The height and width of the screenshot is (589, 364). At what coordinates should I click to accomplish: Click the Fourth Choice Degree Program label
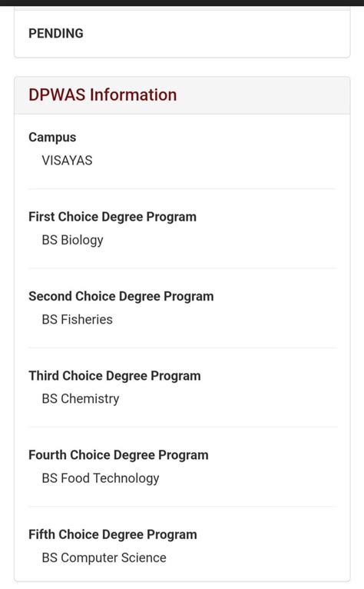pos(118,455)
